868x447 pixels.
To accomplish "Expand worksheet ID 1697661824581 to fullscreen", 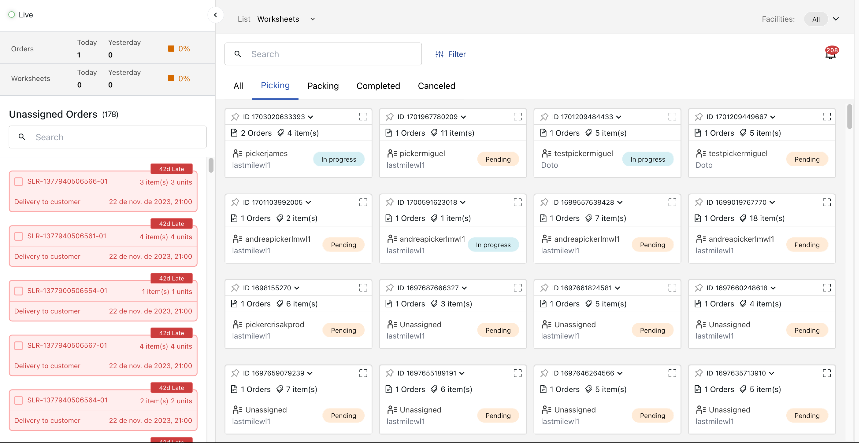I will click(x=672, y=288).
